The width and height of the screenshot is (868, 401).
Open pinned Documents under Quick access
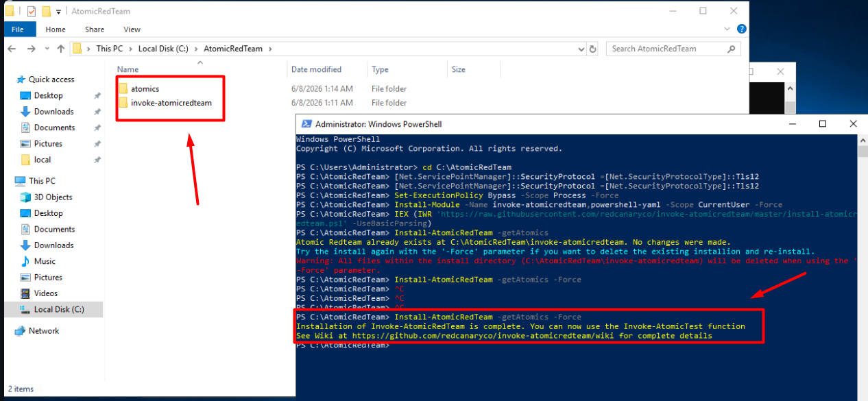[54, 127]
